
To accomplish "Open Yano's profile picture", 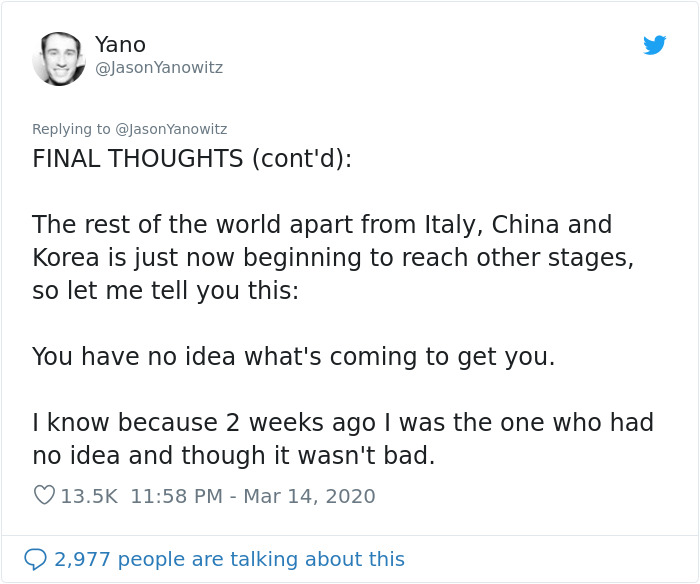I will coord(59,58).
